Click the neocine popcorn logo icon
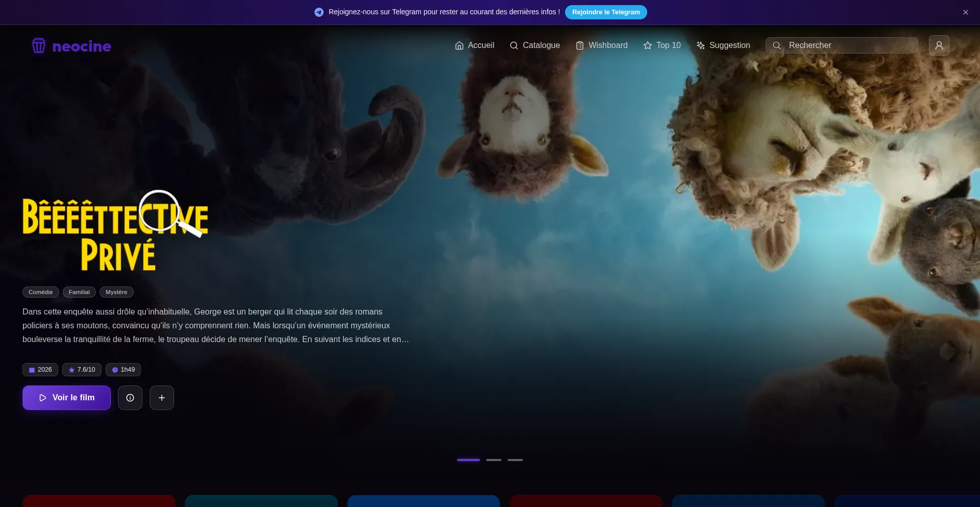 coord(39,45)
